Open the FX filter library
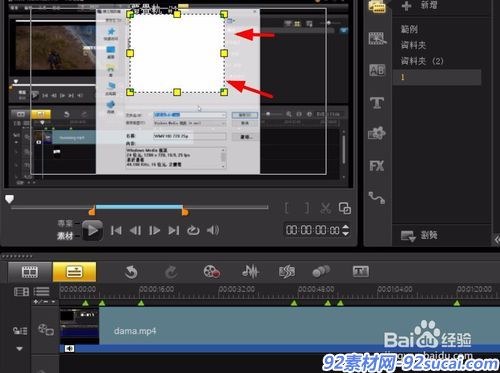Image resolution: width=500 pixels, height=373 pixels. point(377,166)
